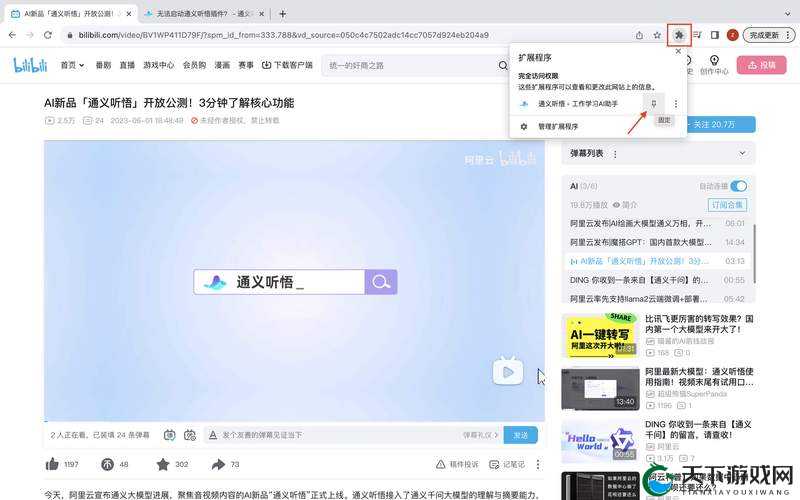Go forward to the next page
Screen dimensions: 800x500
30,35
